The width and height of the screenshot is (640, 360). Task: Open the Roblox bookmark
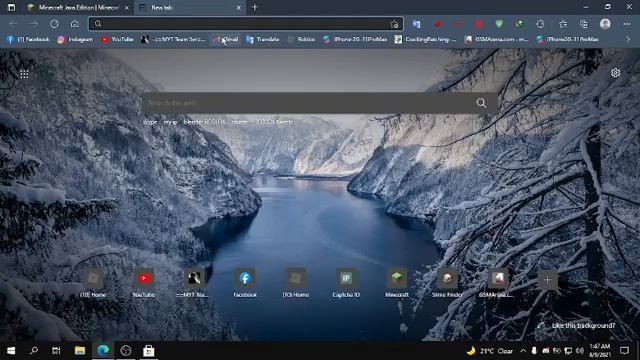point(301,39)
